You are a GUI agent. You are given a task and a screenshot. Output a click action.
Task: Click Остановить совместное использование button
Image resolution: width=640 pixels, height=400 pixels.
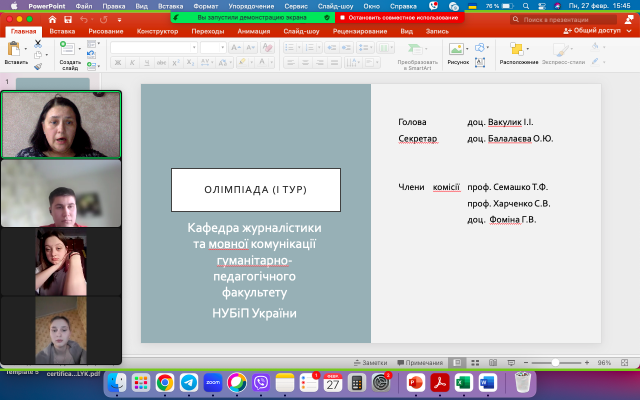399,17
